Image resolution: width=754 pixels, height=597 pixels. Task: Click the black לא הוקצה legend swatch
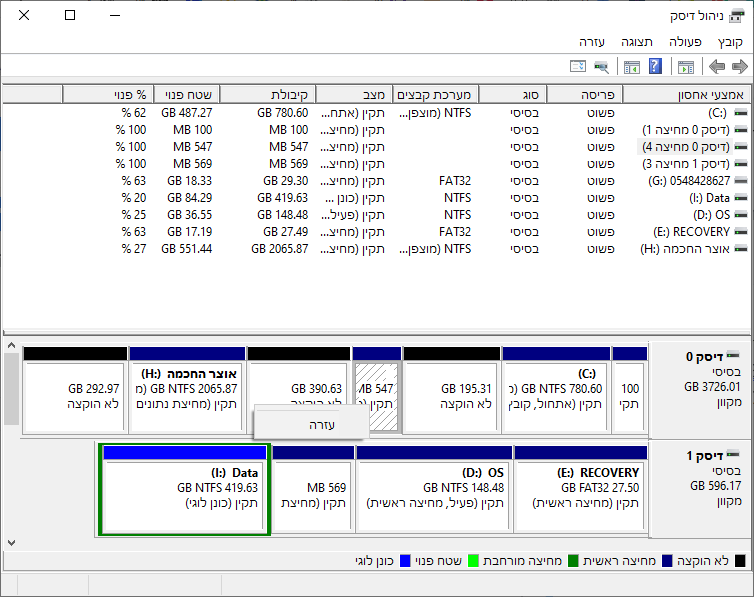coord(740,561)
